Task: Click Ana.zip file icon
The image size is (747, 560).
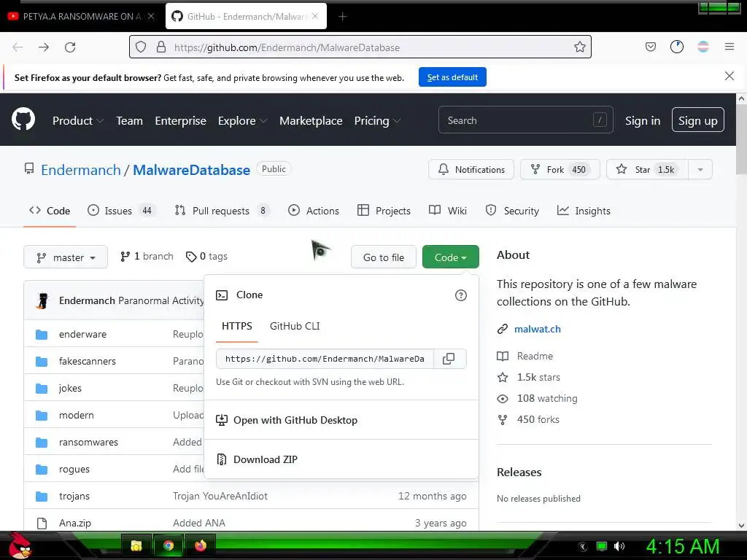Action: click(42, 524)
